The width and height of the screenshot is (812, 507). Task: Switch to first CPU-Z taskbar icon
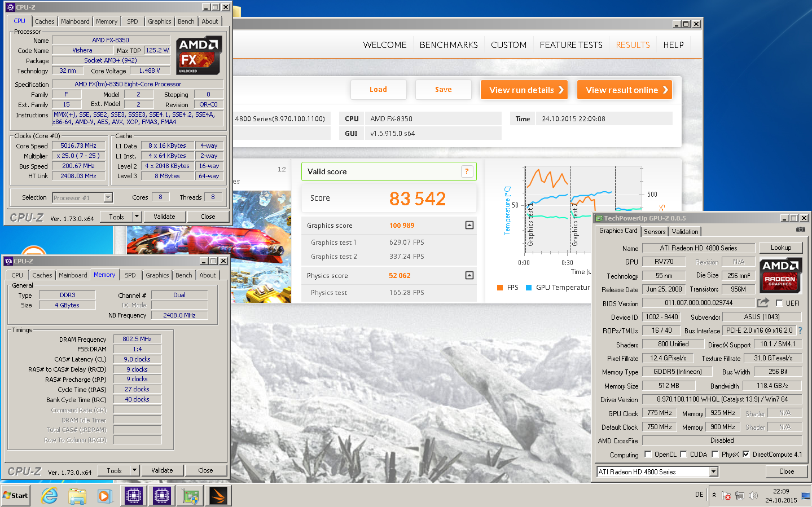pyautogui.click(x=134, y=496)
